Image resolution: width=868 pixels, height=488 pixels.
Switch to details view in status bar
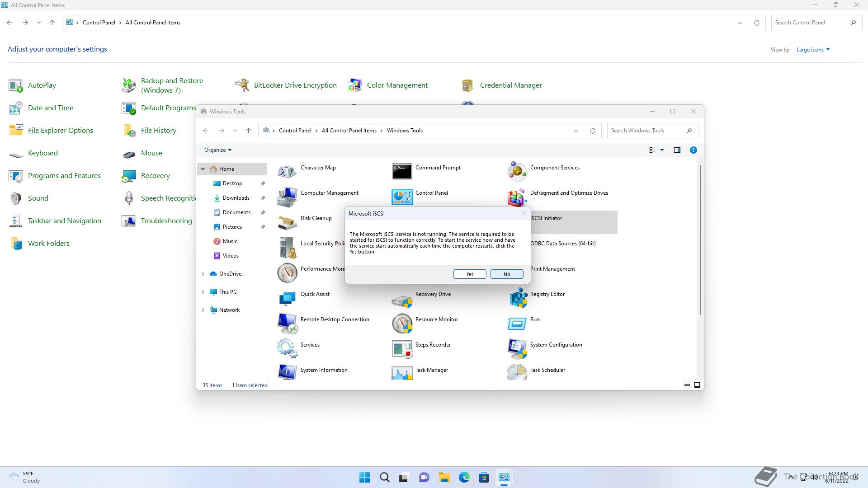687,385
